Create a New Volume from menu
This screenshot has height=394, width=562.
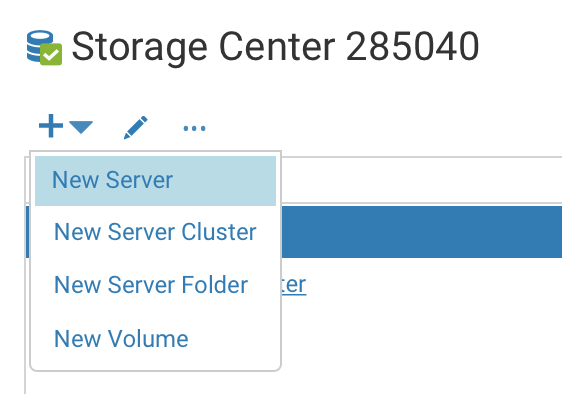(121, 339)
